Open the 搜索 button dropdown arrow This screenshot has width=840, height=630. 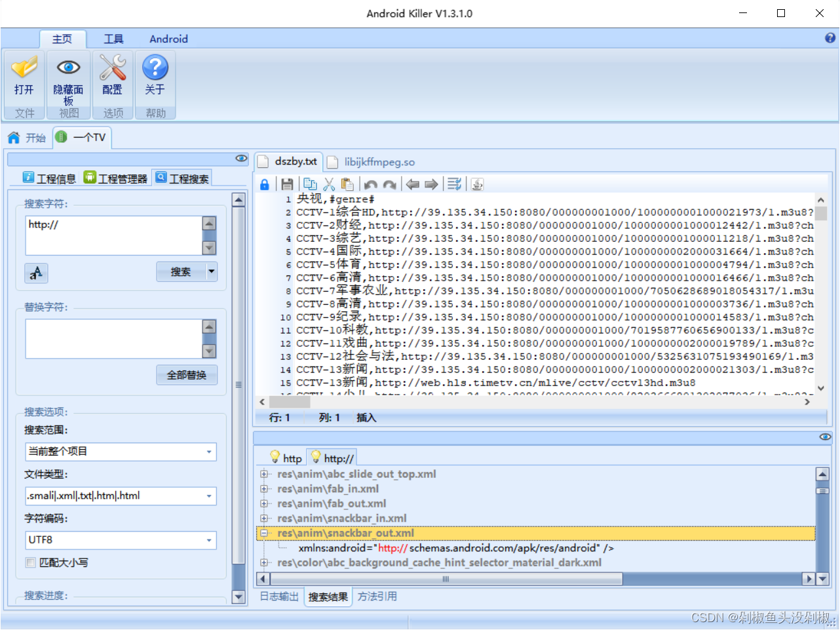(211, 271)
